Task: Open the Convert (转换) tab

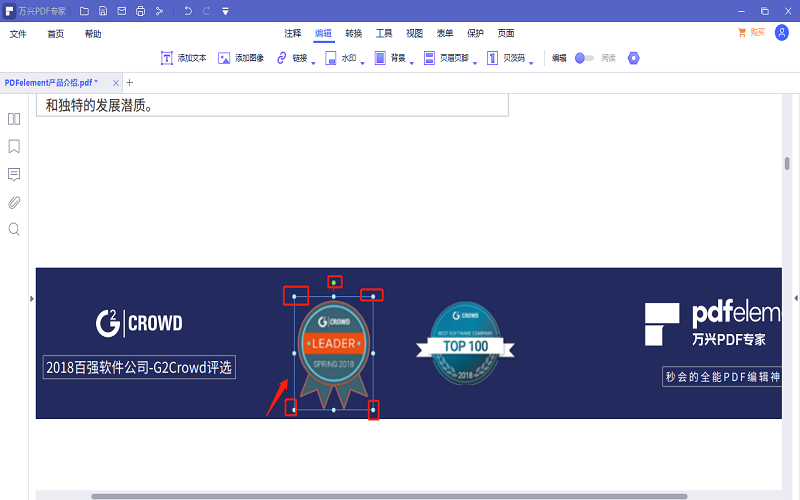Action: 354,33
